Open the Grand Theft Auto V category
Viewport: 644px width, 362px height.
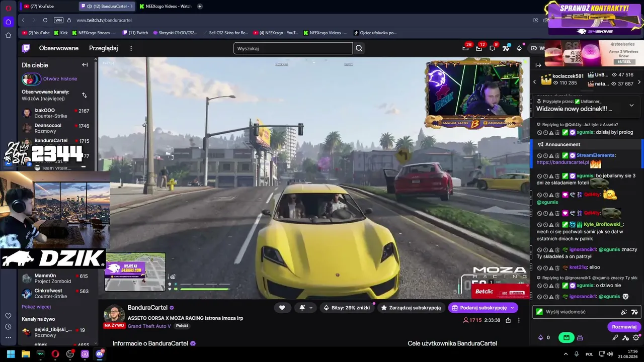pyautogui.click(x=149, y=326)
